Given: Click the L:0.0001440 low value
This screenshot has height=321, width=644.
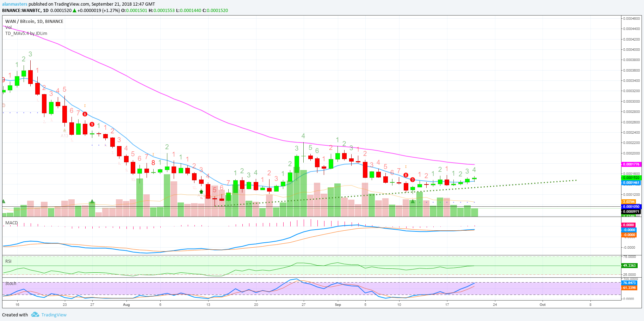Looking at the screenshot, I should 189,10.
